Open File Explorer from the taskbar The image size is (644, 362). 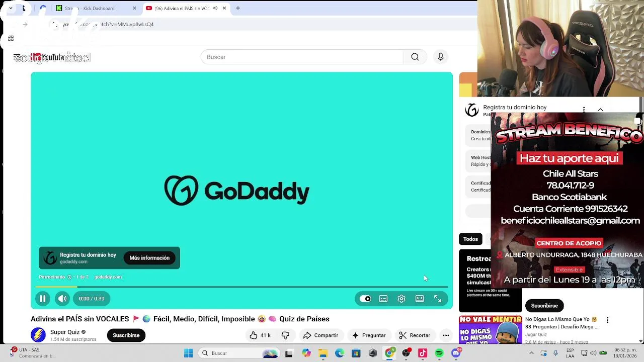click(x=323, y=353)
